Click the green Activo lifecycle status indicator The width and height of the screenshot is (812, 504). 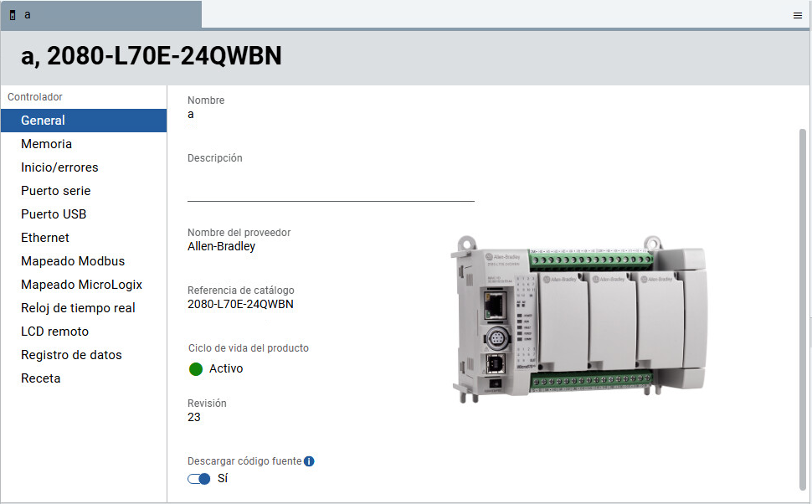pyautogui.click(x=196, y=369)
